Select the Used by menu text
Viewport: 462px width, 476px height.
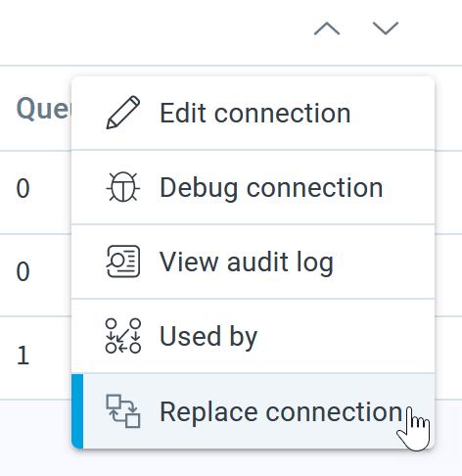coord(208,337)
